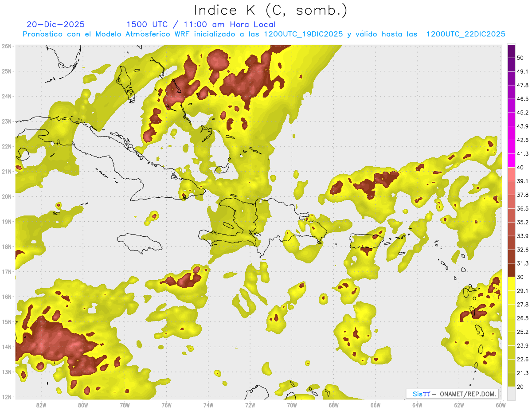Click the colorbar label "39.1"
532x411 pixels.
(523, 181)
